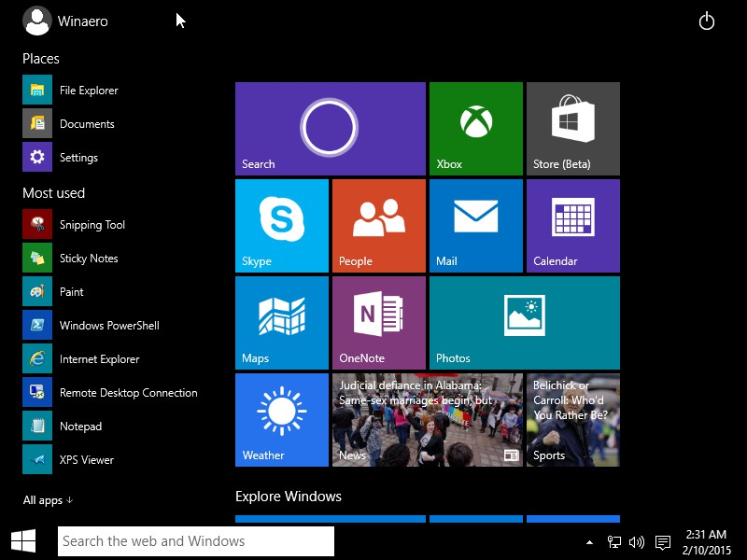The image size is (747, 560).
Task: Open the Notepad icon
Action: 37,426
